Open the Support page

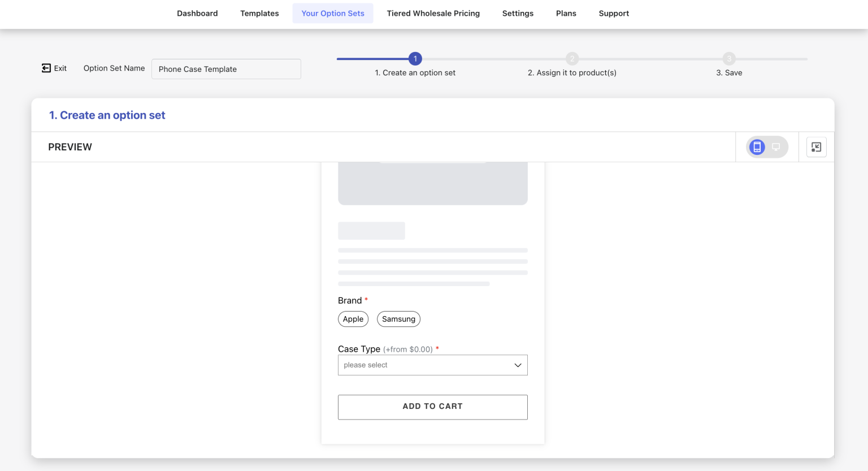(x=614, y=13)
